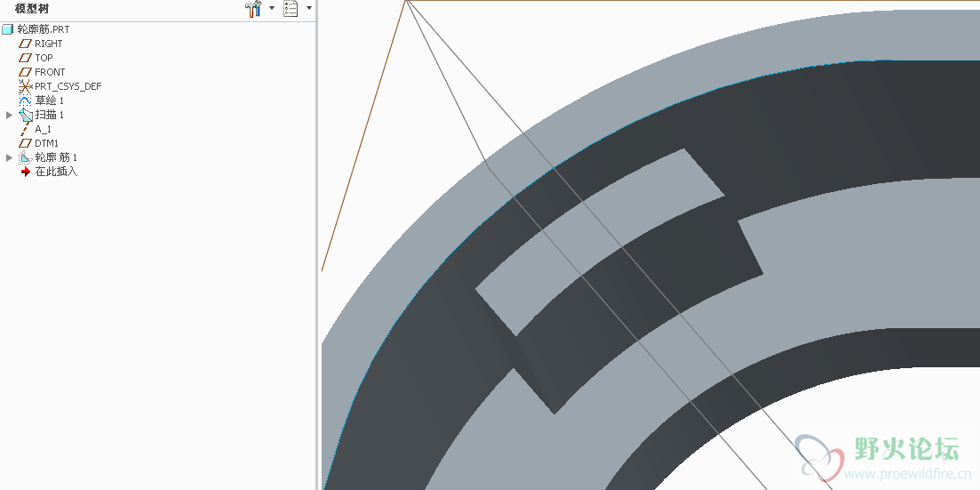Image resolution: width=980 pixels, height=490 pixels.
Task: Click the DTM1 datum plane icon
Action: 25,142
